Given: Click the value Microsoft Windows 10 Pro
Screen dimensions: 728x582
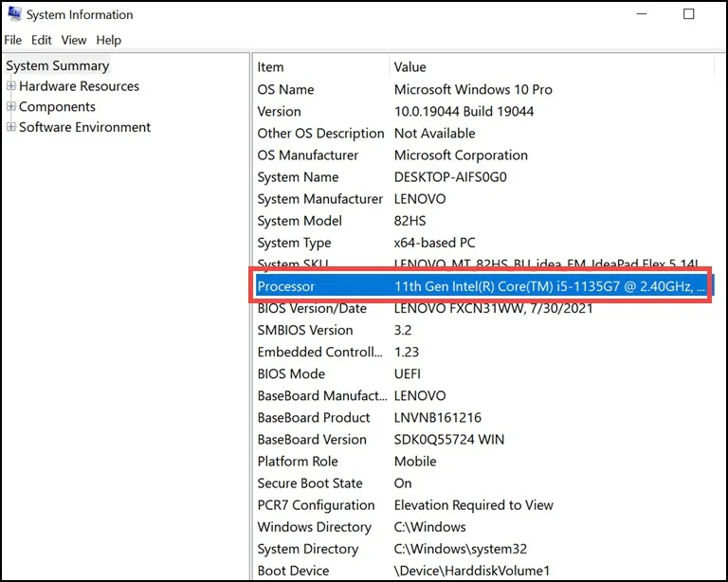Looking at the screenshot, I should click(473, 89).
